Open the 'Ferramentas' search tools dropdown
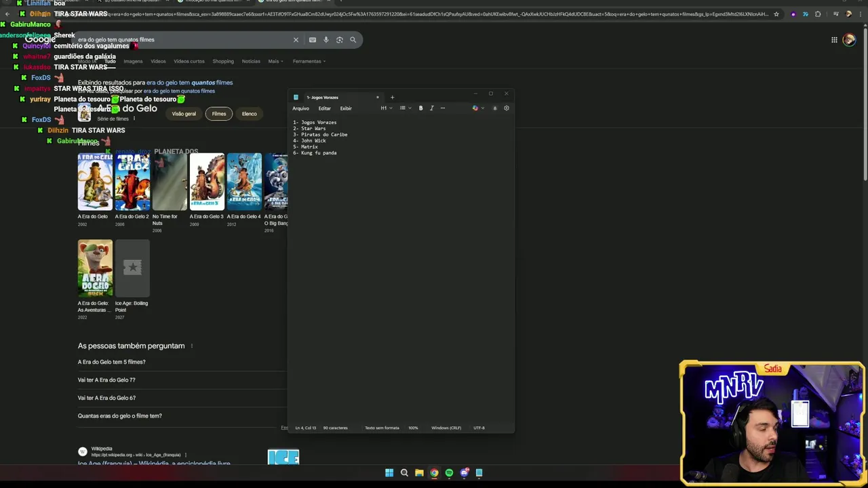The height and width of the screenshot is (488, 868). click(309, 61)
